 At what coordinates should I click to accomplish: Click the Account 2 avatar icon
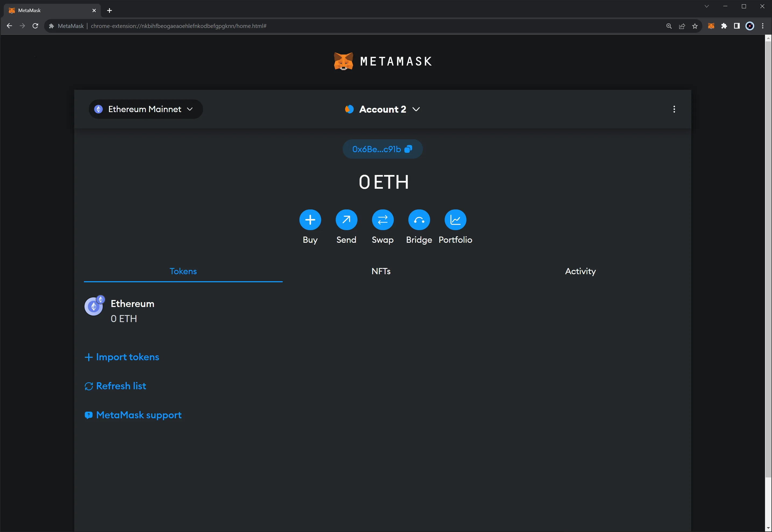pyautogui.click(x=349, y=109)
